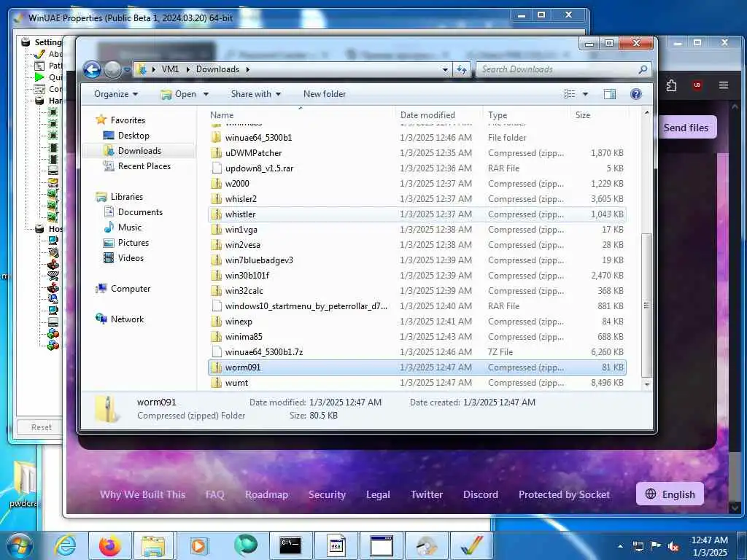Click the Search Downloads input field

pos(557,69)
